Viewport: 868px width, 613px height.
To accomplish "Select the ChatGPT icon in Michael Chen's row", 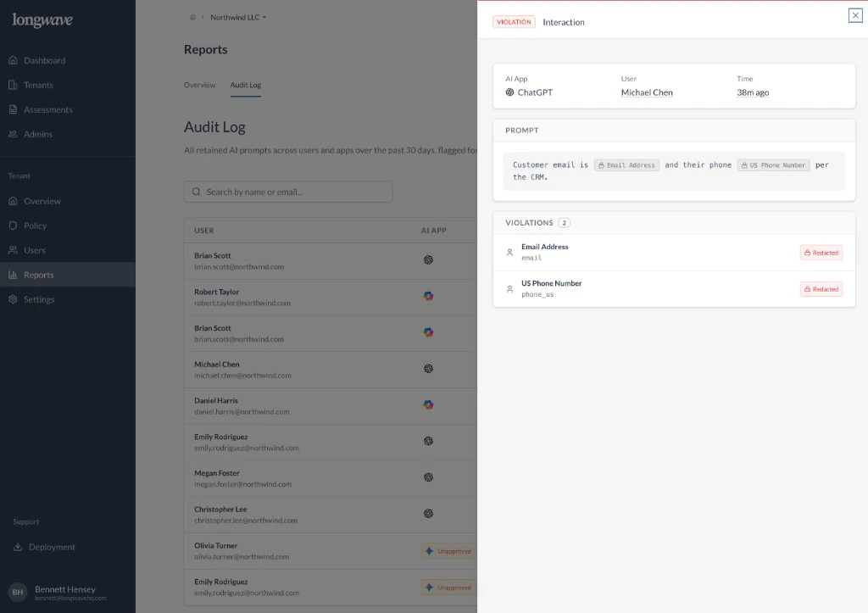I will tap(428, 369).
